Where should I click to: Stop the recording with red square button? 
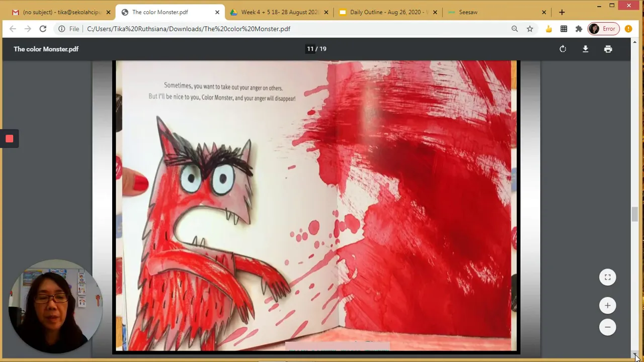pos(9,139)
